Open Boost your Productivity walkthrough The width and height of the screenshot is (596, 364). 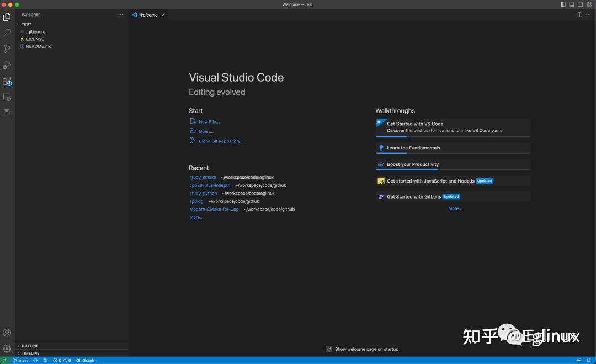pos(453,164)
